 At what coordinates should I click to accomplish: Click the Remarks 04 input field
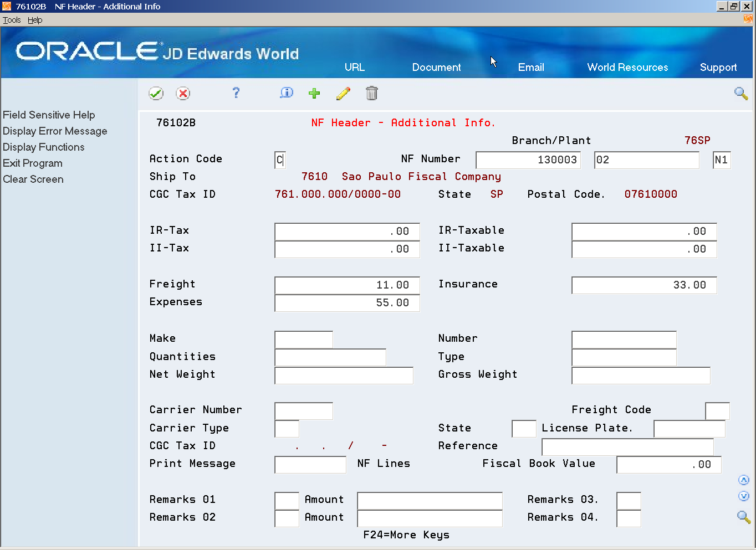629,518
